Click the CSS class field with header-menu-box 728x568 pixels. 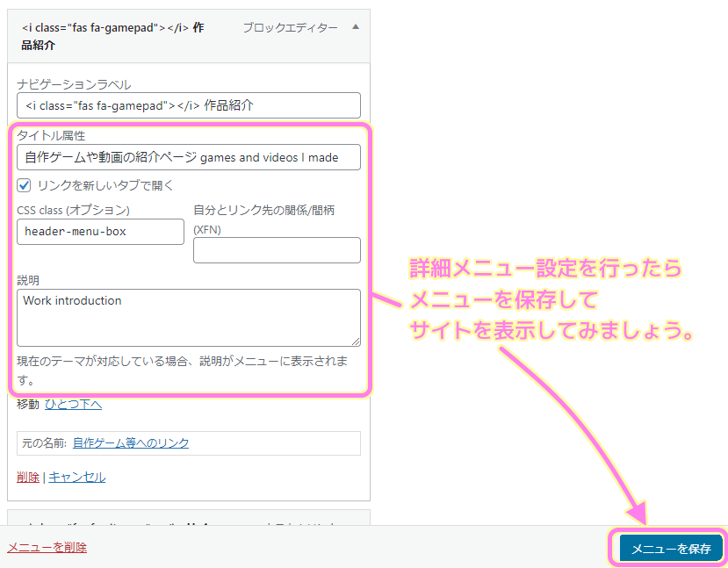(x=100, y=232)
